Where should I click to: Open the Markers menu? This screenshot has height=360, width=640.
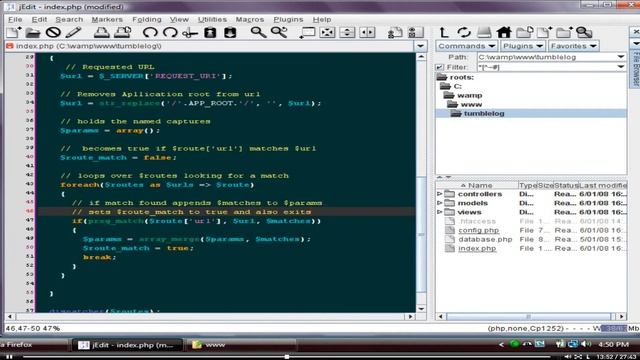(107, 19)
